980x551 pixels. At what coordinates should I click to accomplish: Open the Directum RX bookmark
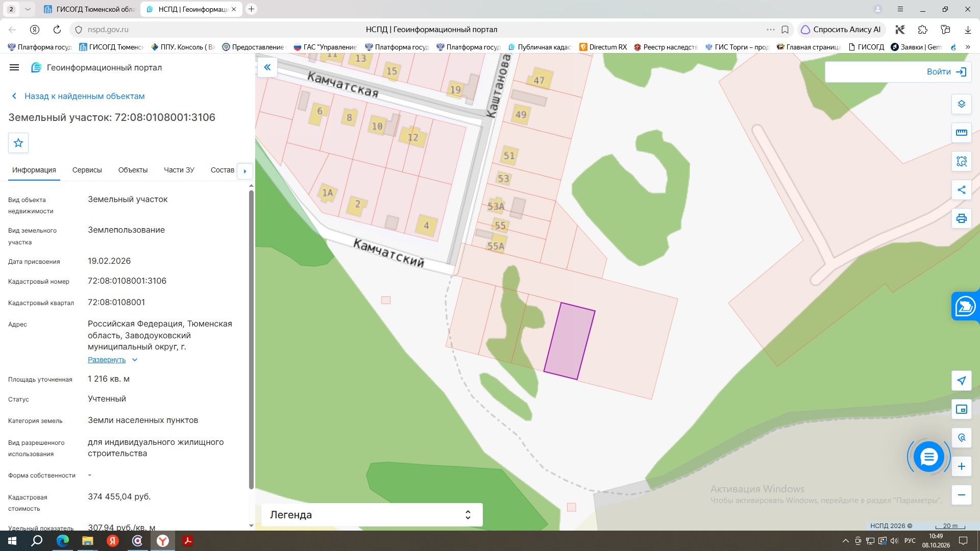[x=603, y=47]
